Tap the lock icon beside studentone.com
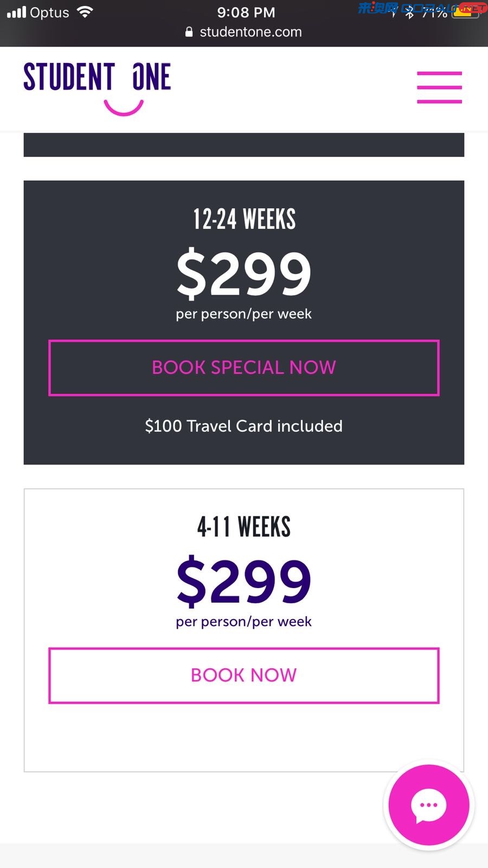The height and width of the screenshot is (868, 488). pyautogui.click(x=189, y=32)
